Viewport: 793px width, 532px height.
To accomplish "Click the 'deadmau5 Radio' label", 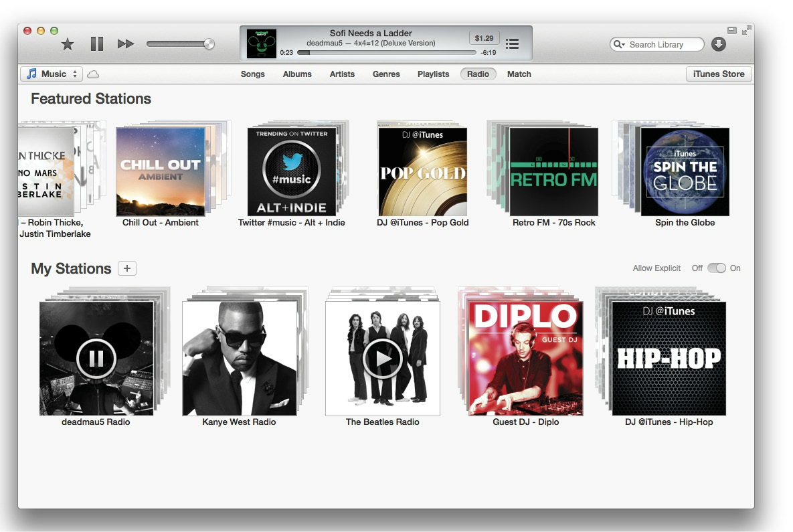I will pyautogui.click(x=96, y=422).
